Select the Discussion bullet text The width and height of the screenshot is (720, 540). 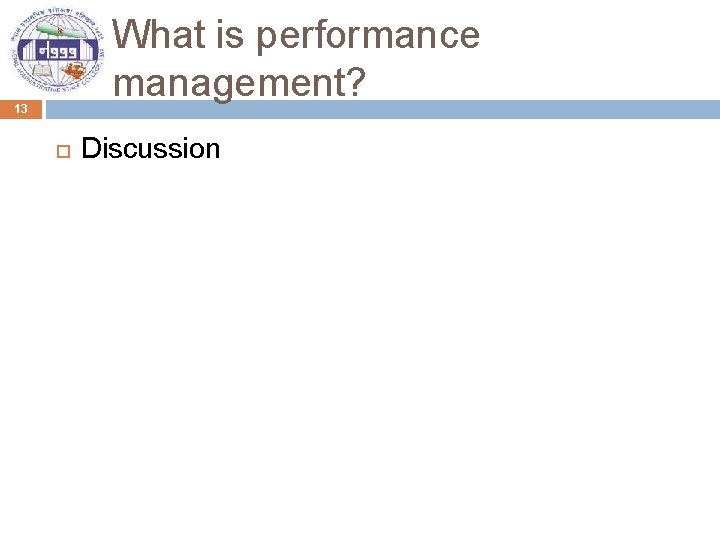[151, 148]
